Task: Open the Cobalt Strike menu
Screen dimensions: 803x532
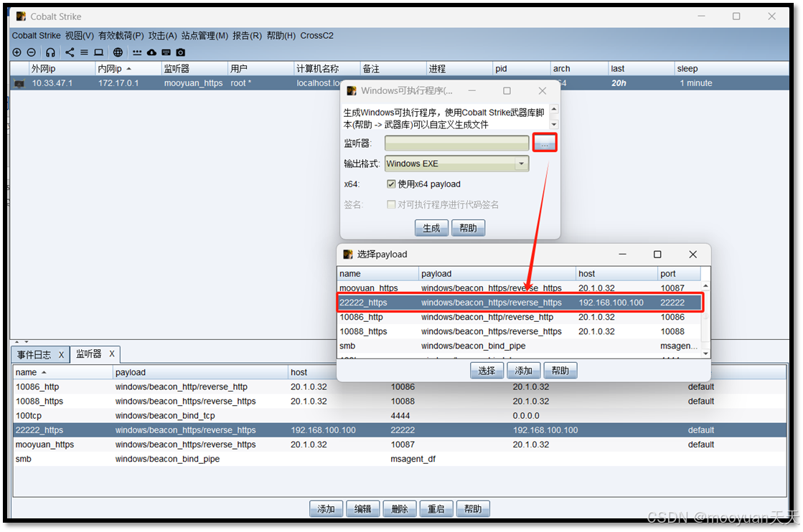Action: coord(36,35)
